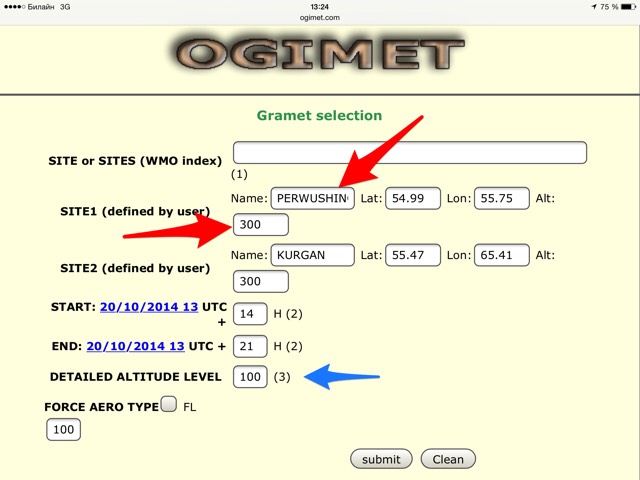This screenshot has height=480, width=640.
Task: Click Detailed Altitude Level field
Action: tap(250, 377)
